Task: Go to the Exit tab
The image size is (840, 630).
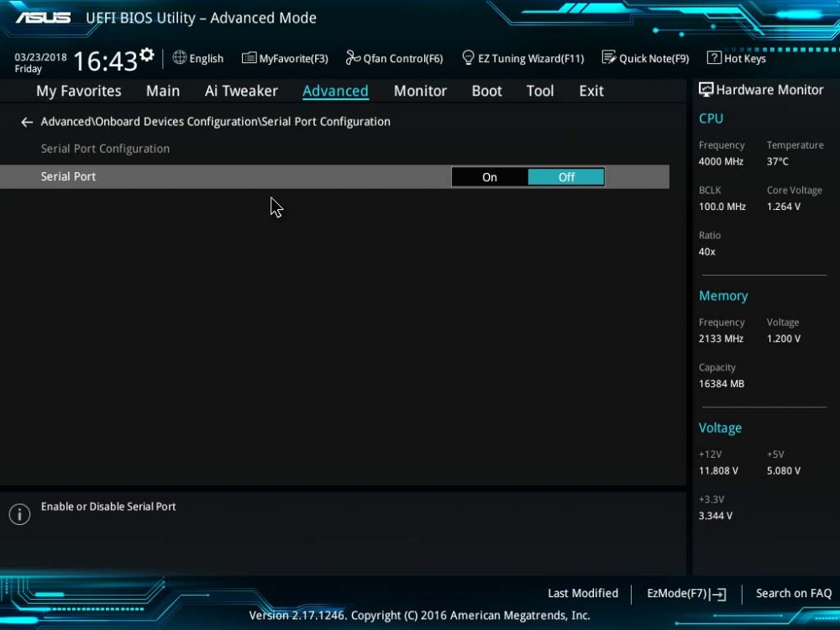Action: click(x=591, y=91)
